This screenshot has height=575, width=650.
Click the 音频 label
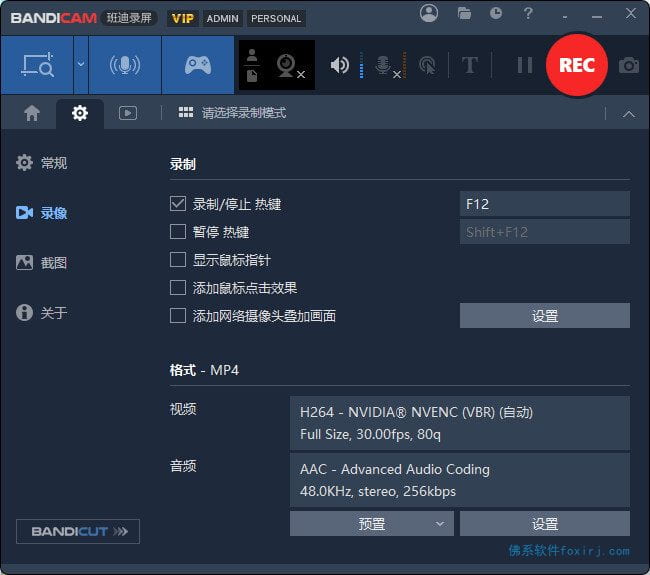[183, 466]
